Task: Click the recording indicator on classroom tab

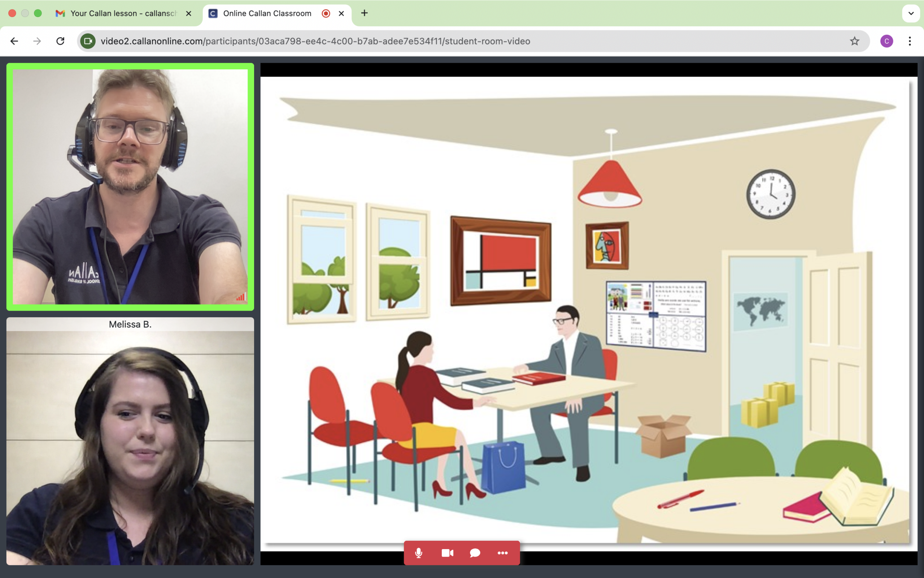Action: [326, 13]
